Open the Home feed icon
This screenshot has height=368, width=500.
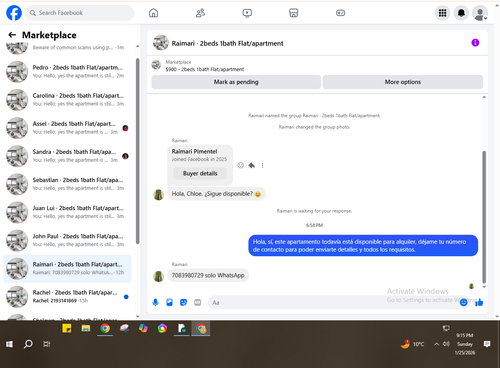pos(153,13)
